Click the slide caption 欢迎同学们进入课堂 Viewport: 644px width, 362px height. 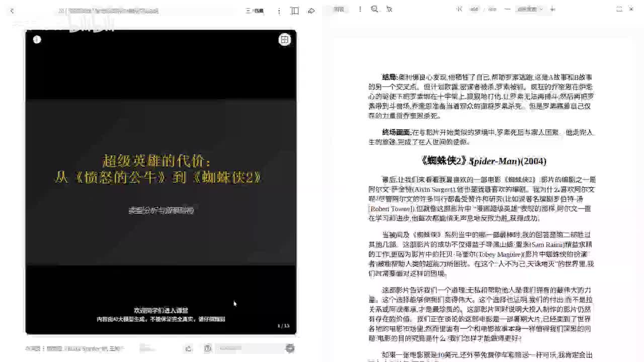161,310
